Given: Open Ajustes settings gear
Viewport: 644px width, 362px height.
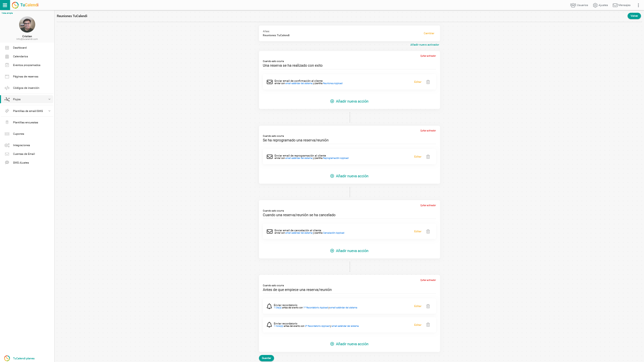Looking at the screenshot, I should [600, 5].
